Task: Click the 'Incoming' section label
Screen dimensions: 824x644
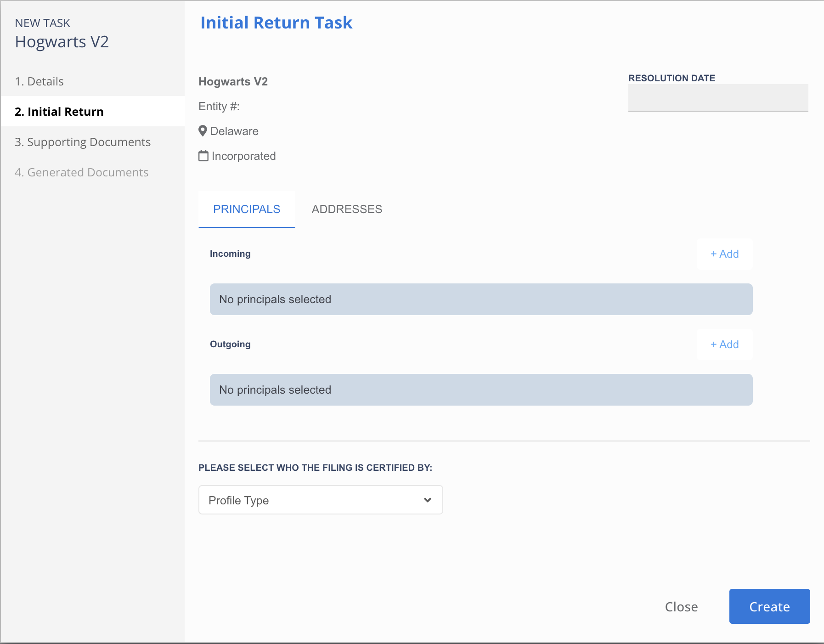Action: pos(230,254)
